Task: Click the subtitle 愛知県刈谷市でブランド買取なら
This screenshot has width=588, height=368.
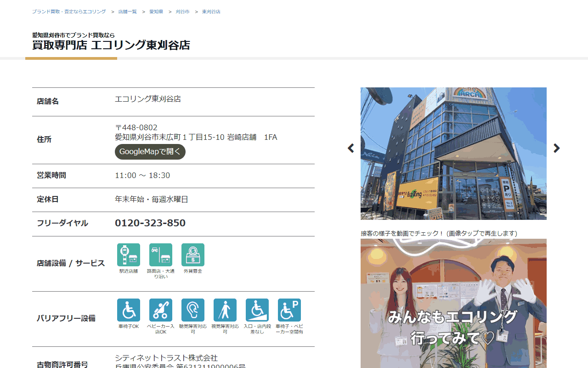Action: [73, 35]
